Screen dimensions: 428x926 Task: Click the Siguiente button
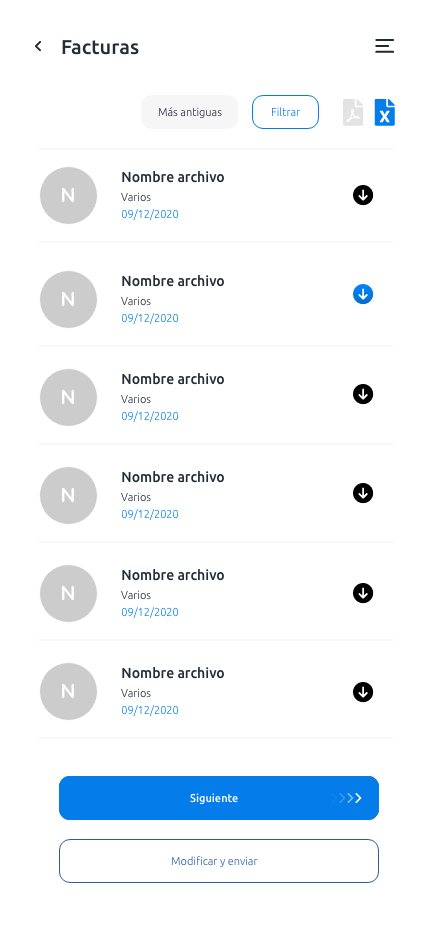coord(219,798)
